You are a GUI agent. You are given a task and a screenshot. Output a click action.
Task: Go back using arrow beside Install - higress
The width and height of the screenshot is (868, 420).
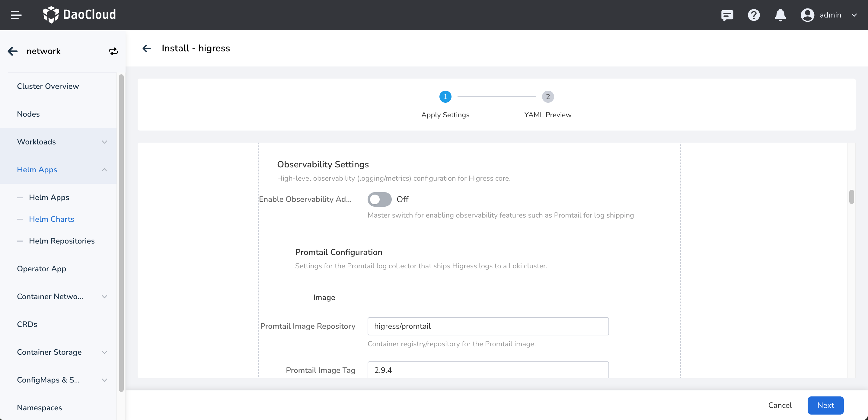(x=147, y=49)
